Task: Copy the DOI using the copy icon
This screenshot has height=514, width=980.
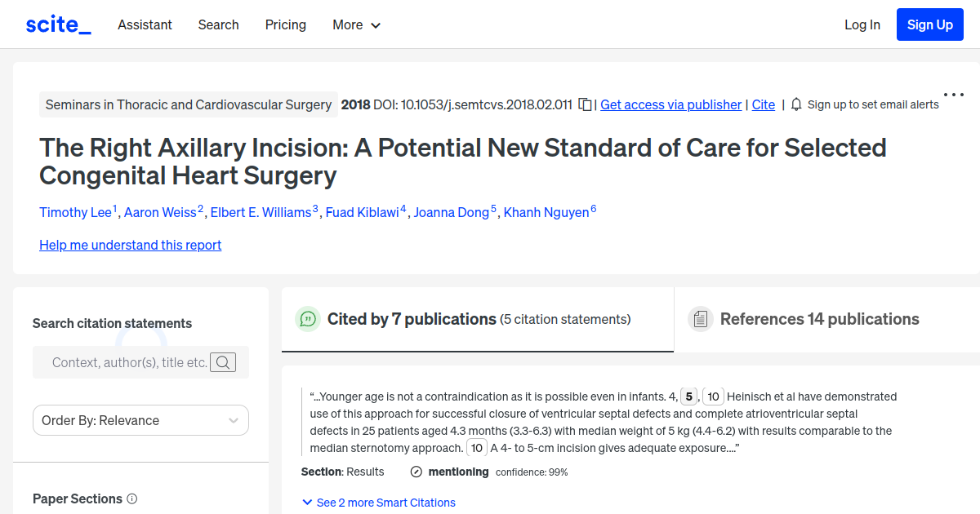Action: tap(585, 104)
